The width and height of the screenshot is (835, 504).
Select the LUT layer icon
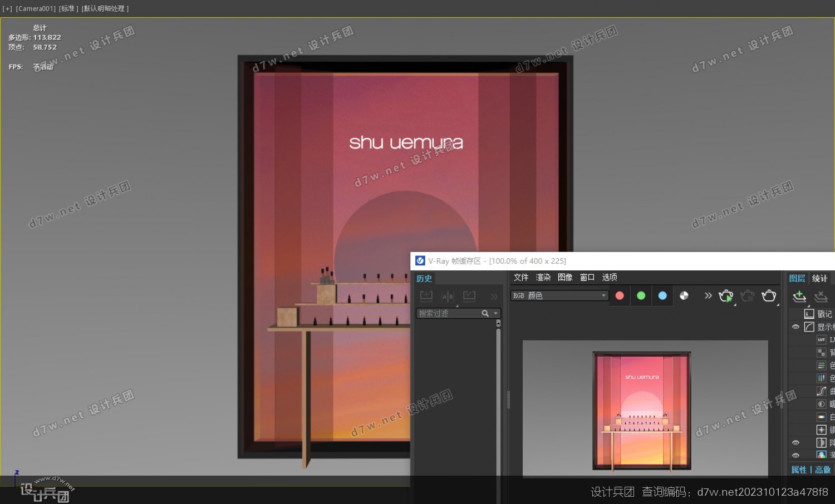pyautogui.click(x=821, y=339)
